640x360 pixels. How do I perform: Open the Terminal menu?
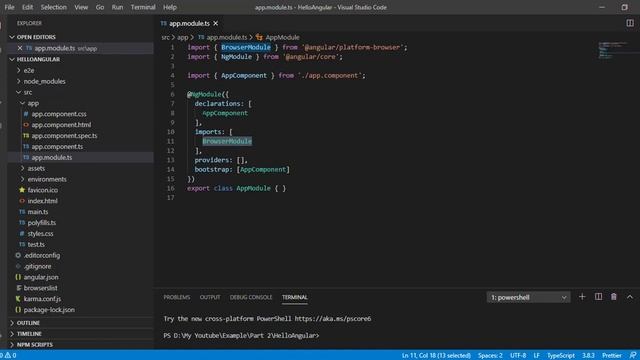(x=143, y=7)
